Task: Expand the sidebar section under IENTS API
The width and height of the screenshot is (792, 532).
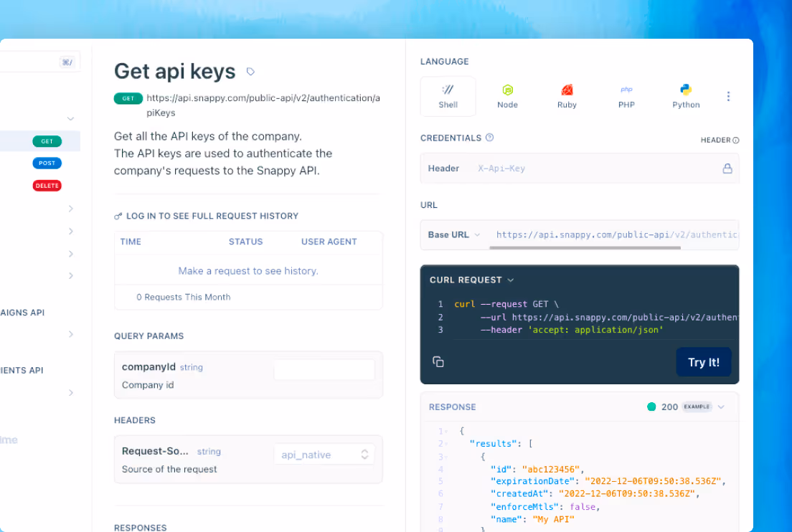Action: (x=71, y=393)
